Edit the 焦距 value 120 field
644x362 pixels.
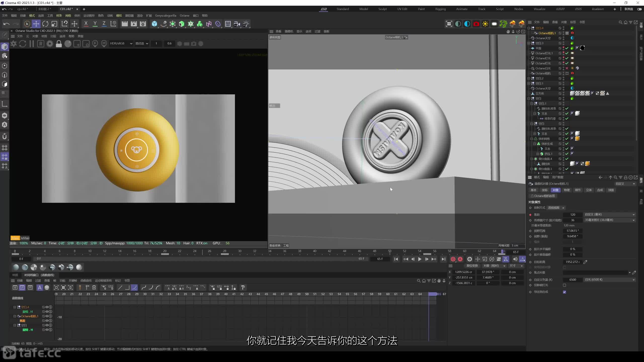point(573,215)
